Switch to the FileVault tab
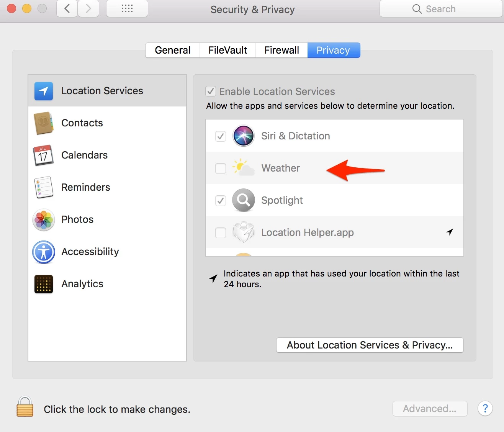 click(x=228, y=50)
